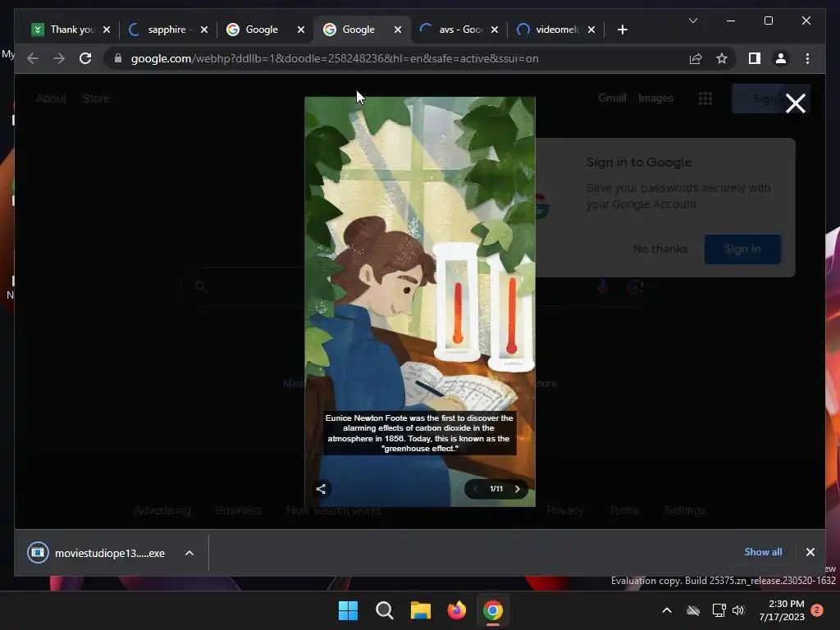Go forward to next page
The width and height of the screenshot is (840, 630).
click(59, 58)
